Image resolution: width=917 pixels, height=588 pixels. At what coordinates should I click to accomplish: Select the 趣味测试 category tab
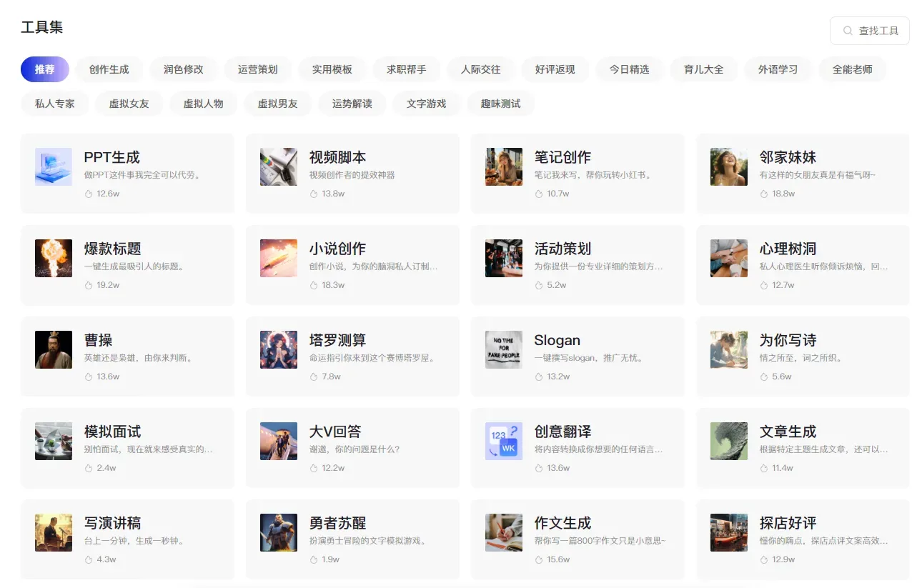[x=501, y=104]
